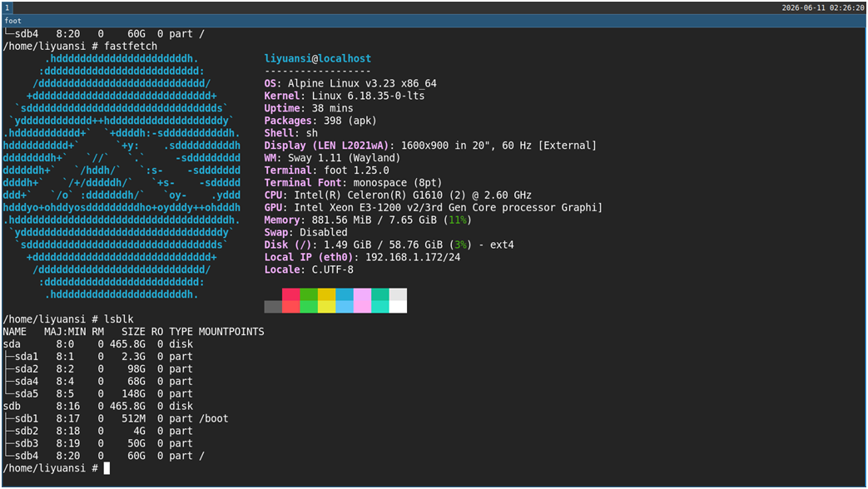This screenshot has width=868, height=489.
Task: Select the WM 'Sway 1.11 (Wayland)' line
Action: (332, 158)
